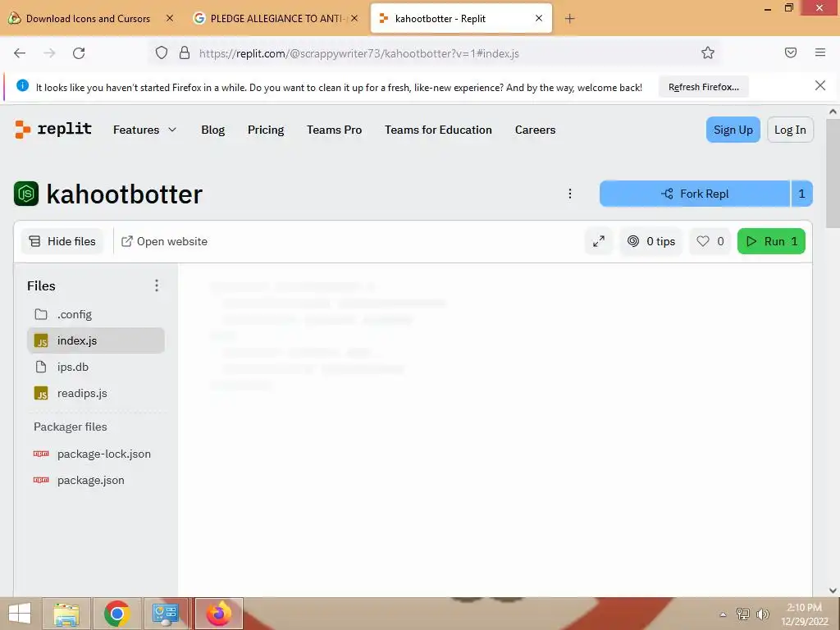Open Teams for Education nav link

click(438, 130)
